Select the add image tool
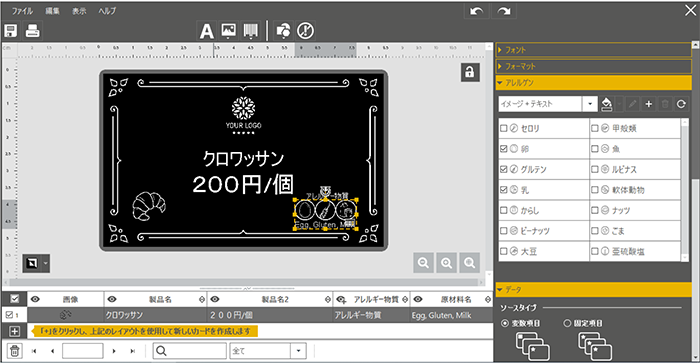Image resolution: width=700 pixels, height=363 pixels. [229, 30]
